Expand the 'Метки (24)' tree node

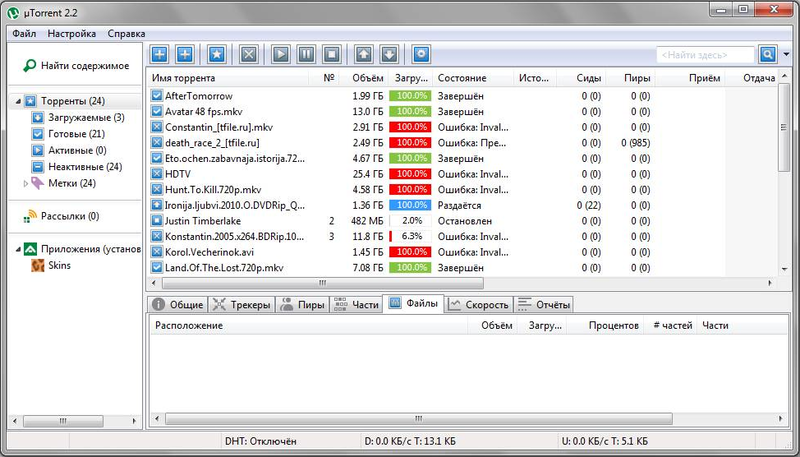point(26,183)
